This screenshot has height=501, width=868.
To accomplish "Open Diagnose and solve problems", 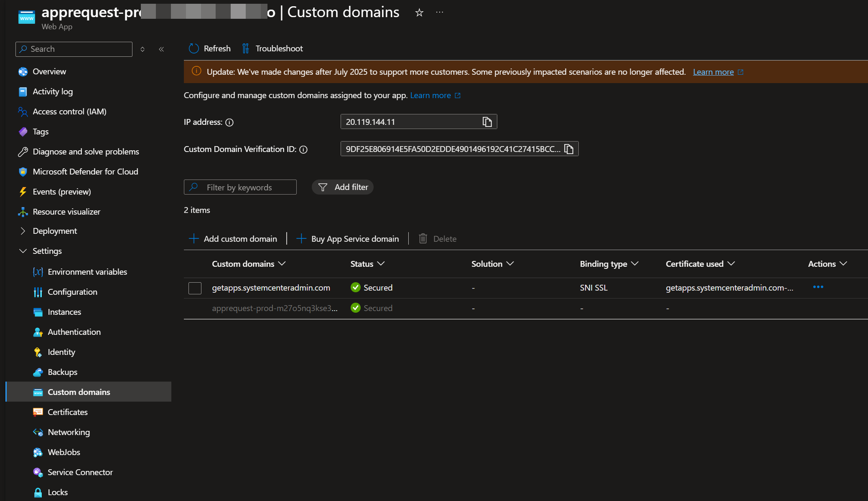I will 86,152.
